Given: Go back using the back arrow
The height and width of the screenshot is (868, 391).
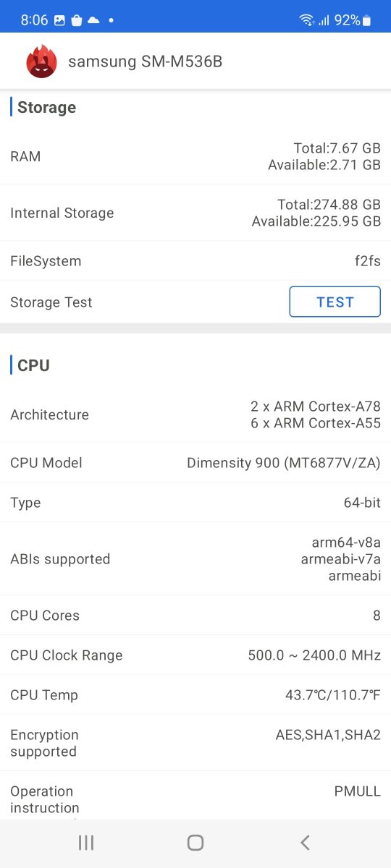Looking at the screenshot, I should click(305, 842).
